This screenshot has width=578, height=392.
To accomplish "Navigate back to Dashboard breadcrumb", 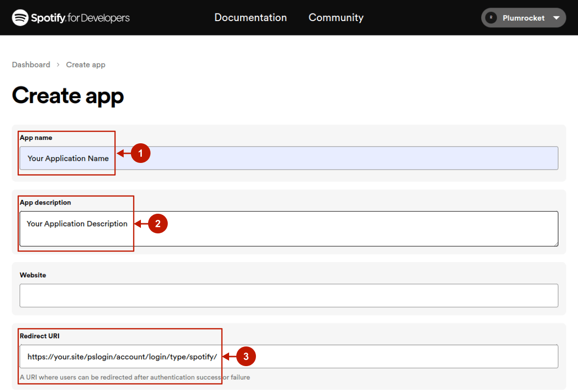I will (31, 65).
